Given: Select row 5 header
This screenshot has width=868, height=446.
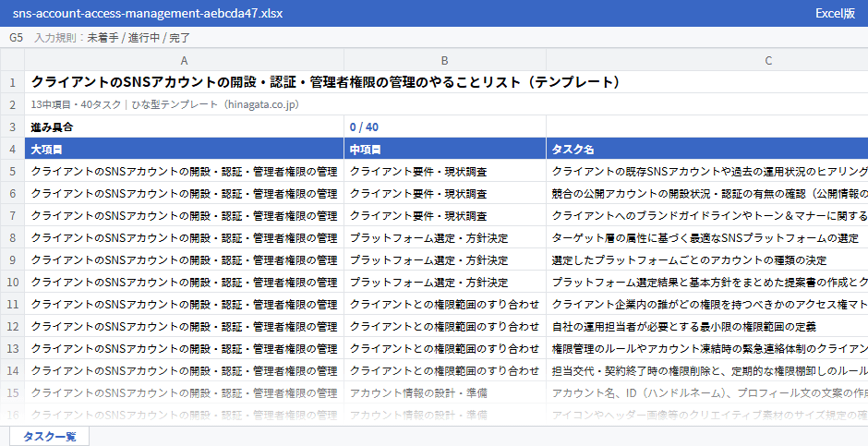Looking at the screenshot, I should click(12, 171).
